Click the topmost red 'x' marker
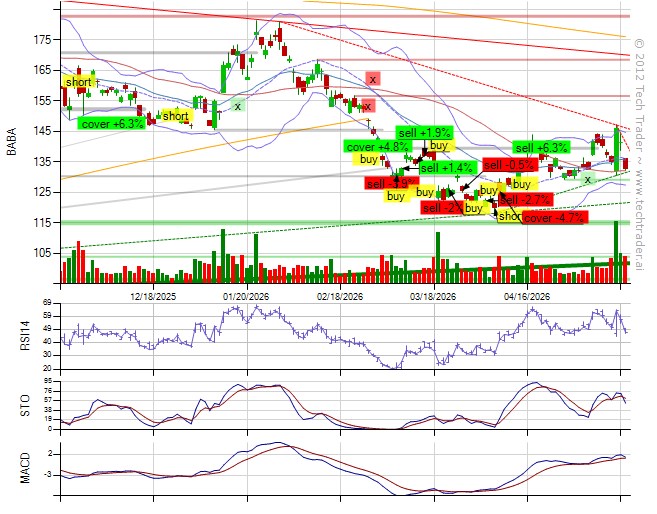Image resolution: width=657 pixels, height=514 pixels. click(x=372, y=78)
